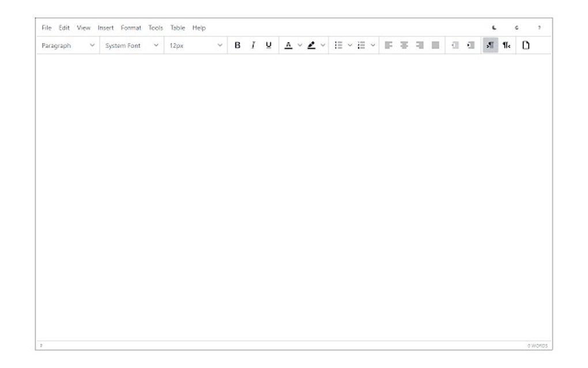The image size is (588, 368).
Task: Open the Paragraph format dropdown
Action: pos(66,46)
